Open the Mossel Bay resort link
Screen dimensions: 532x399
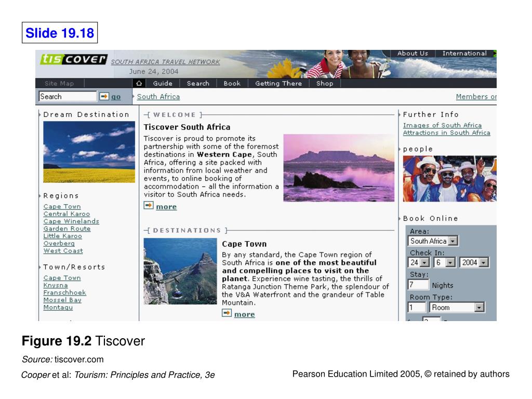pyautogui.click(x=62, y=300)
